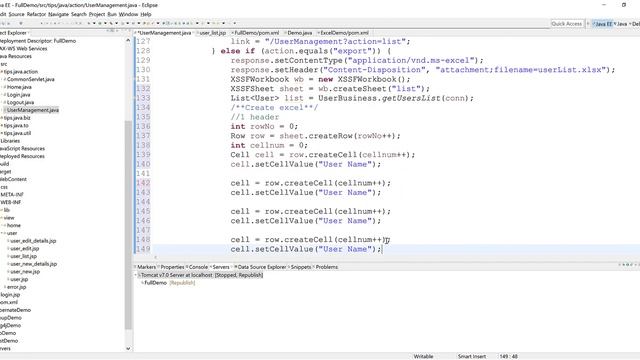Image resolution: width=640 pixels, height=360 pixels.
Task: Click the explorer scrollbar down arrow
Action: (128, 349)
